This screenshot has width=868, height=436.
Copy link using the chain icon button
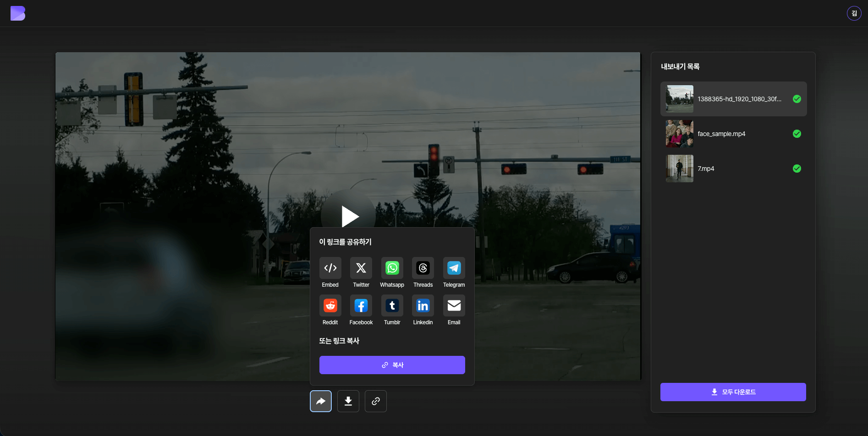click(376, 401)
